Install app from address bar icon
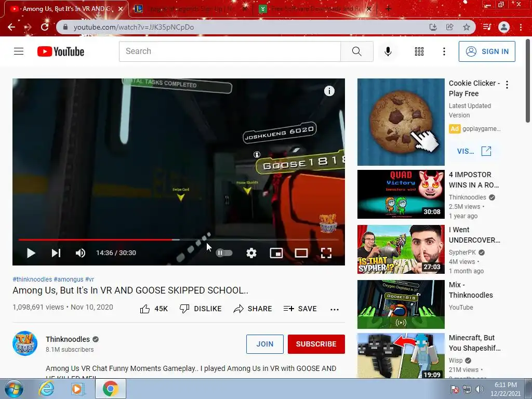 coord(433,27)
